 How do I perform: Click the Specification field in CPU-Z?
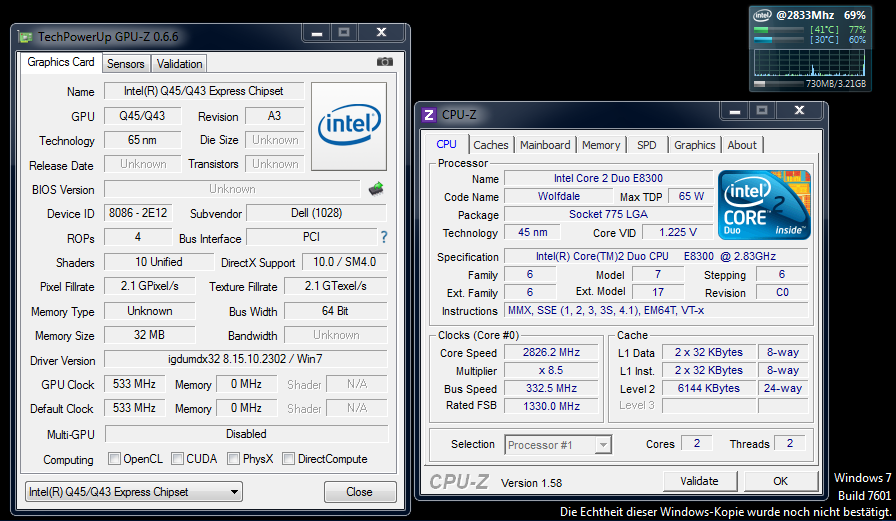tap(657, 257)
